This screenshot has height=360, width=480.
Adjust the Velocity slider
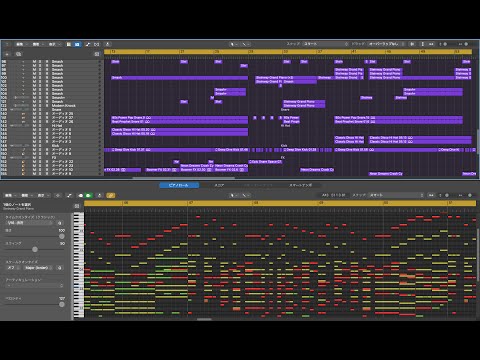[62, 304]
